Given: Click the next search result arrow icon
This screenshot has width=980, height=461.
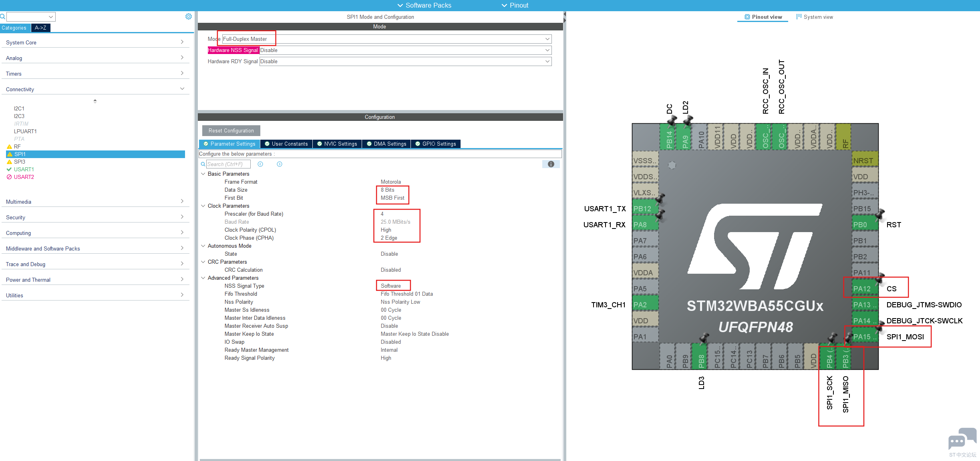Looking at the screenshot, I should pos(280,164).
